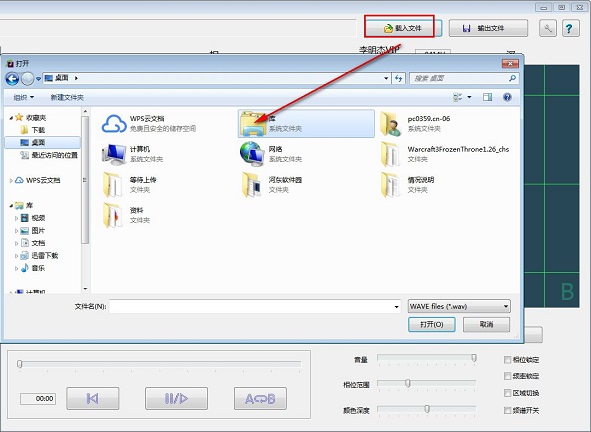Click the skip-to-start playback button
Screen dimensions: 591x432
(93, 398)
